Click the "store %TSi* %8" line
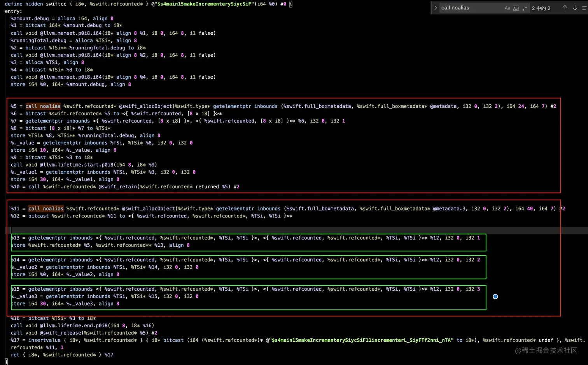Viewport: 588px width, 365px height. (86, 135)
